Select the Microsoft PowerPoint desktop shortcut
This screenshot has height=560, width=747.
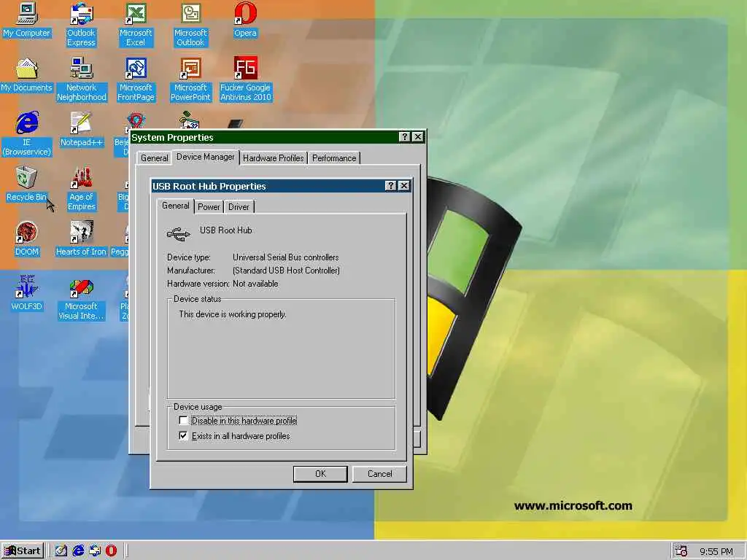(190, 79)
